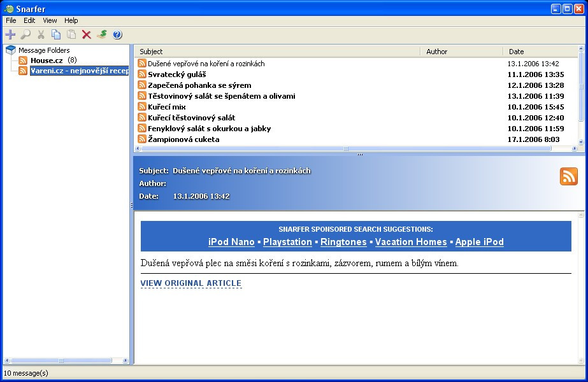Click the large orange RSS icon in header
The height and width of the screenshot is (382, 588).
coord(568,176)
